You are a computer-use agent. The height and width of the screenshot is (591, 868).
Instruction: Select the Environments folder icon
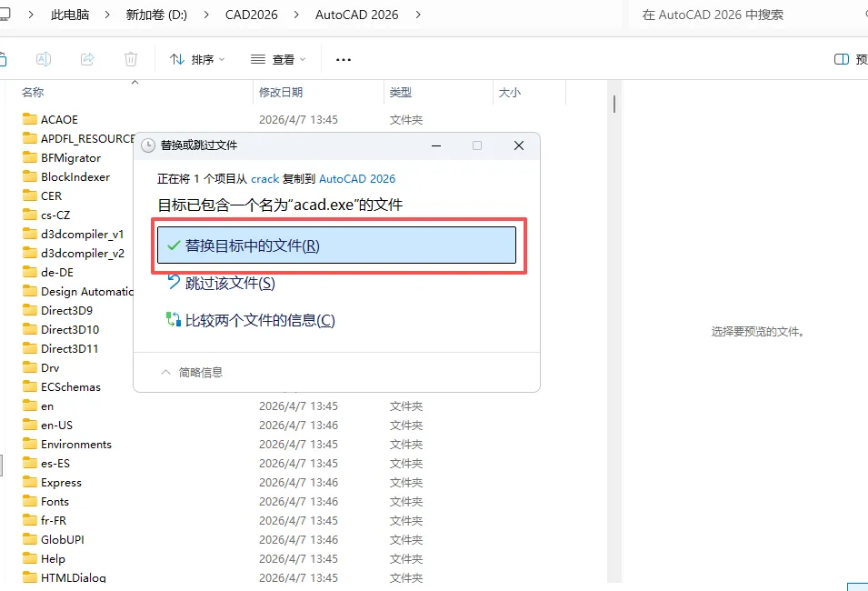click(30, 445)
